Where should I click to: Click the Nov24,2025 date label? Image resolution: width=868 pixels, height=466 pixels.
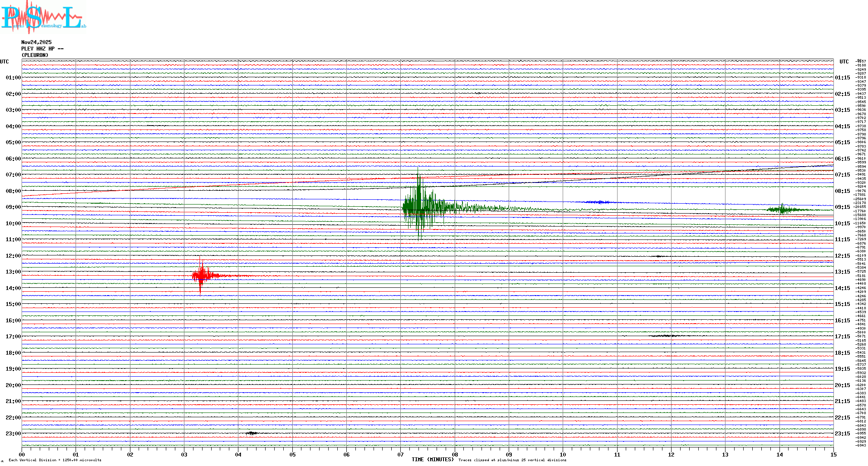[36, 42]
